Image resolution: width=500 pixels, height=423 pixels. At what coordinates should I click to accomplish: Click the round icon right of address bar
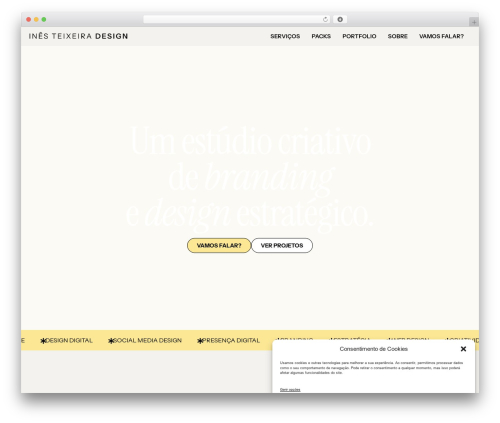point(340,19)
